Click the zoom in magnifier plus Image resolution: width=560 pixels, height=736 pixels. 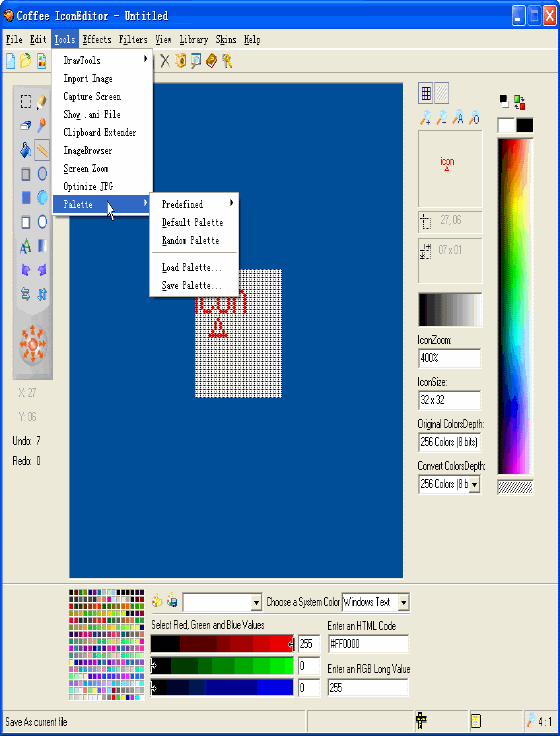(425, 117)
